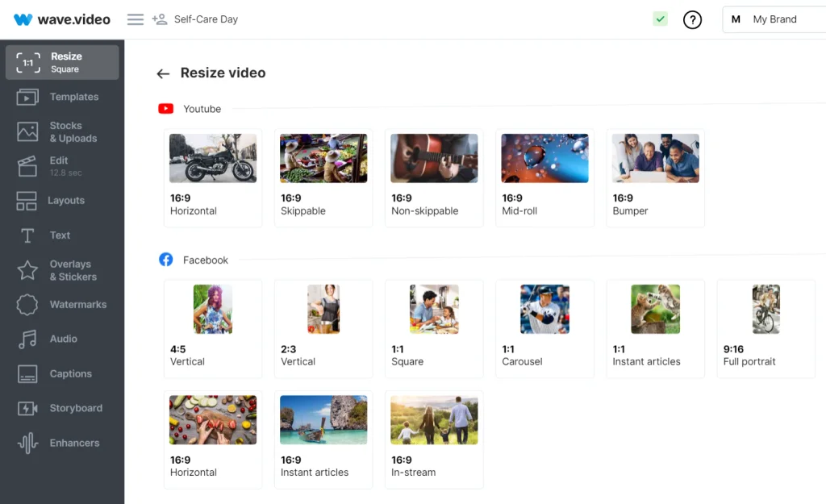Viewport: 826px width, 504px height.
Task: Select the Edit clapperboard icon
Action: 27,166
